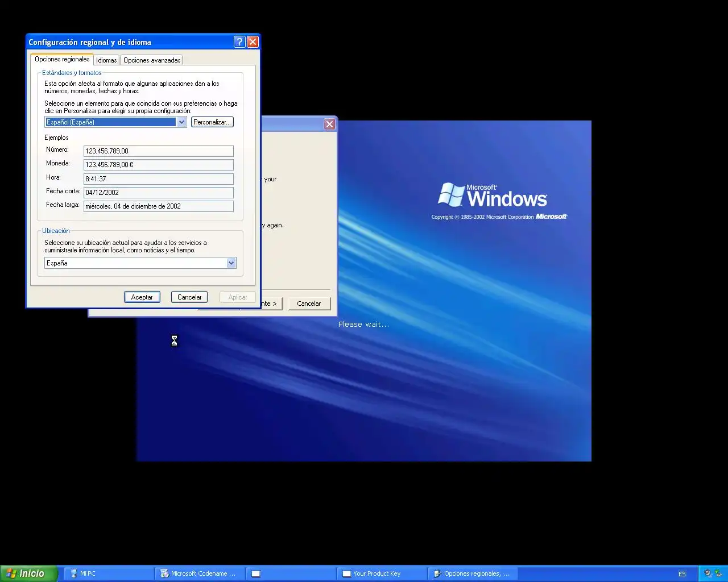The height and width of the screenshot is (582, 728).
Task: Click Cancelar in the background wizard
Action: pos(309,304)
